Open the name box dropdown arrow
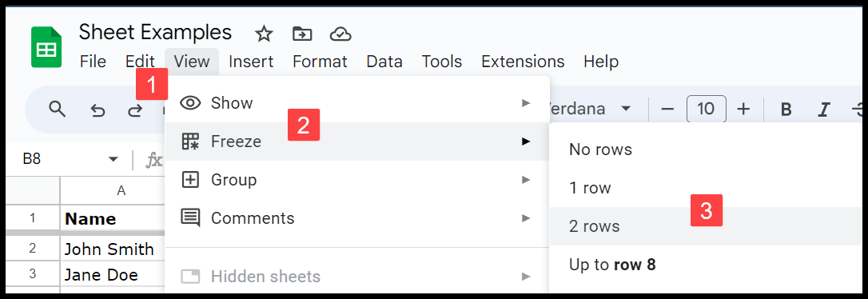This screenshot has height=299, width=868. (113, 159)
